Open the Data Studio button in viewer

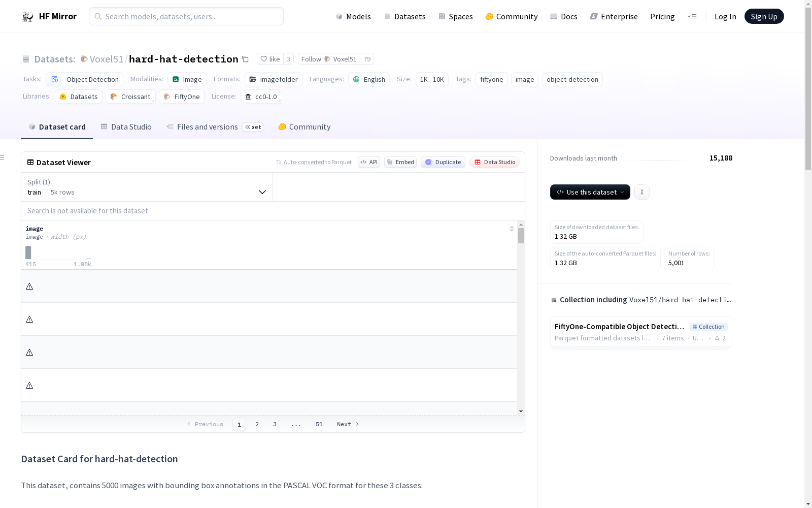495,162
